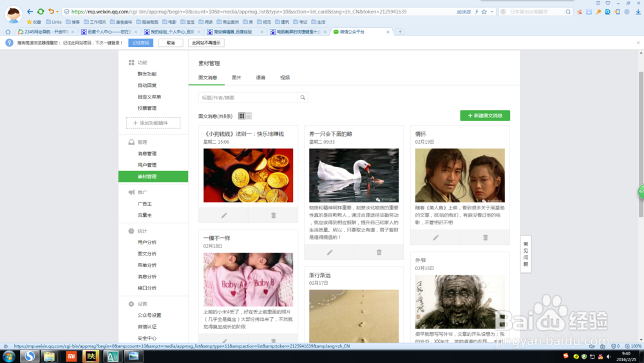Delete the 《小狗钱钱》法则一 article with trash icon
This screenshot has width=644, height=363.
click(274, 215)
